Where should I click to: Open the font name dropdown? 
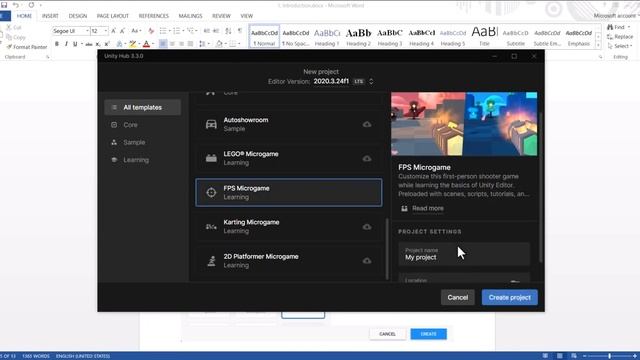[87, 31]
